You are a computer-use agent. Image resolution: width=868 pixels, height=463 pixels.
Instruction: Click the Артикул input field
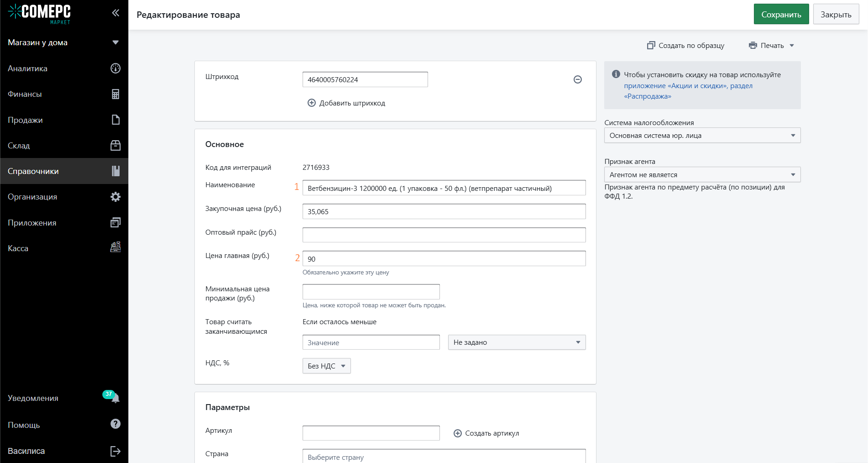click(x=371, y=433)
